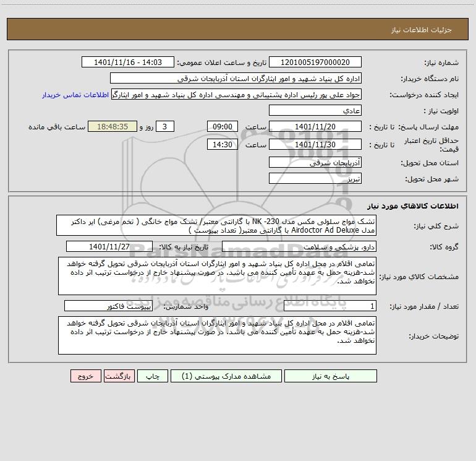Image resolution: width=476 pixels, height=461 pixels.
Task: Click the remaining days field '3'
Action: click(x=165, y=126)
